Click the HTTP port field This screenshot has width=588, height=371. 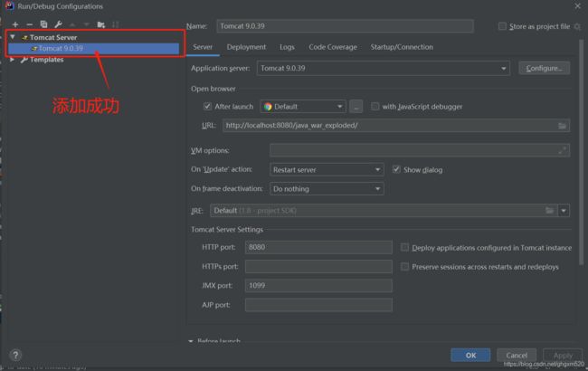click(318, 247)
